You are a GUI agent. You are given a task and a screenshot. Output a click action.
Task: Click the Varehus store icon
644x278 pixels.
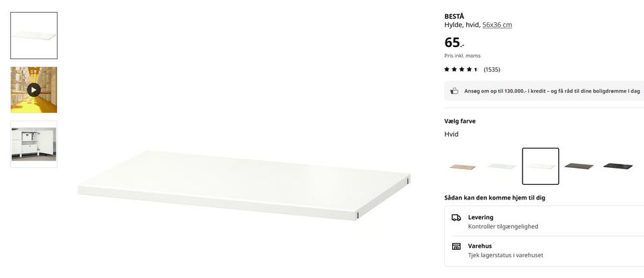456,246
